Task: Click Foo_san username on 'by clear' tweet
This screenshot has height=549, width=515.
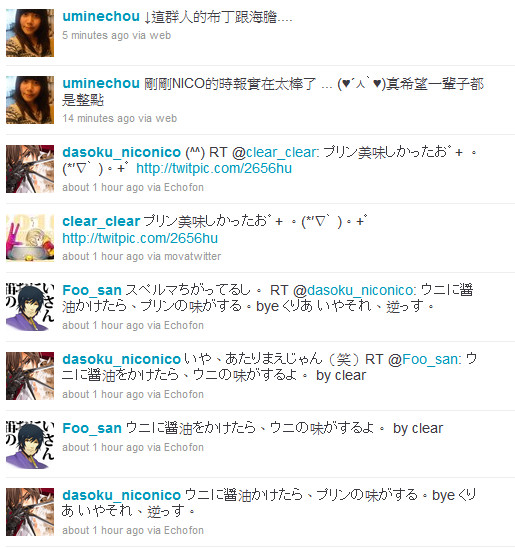Action: click(x=92, y=428)
